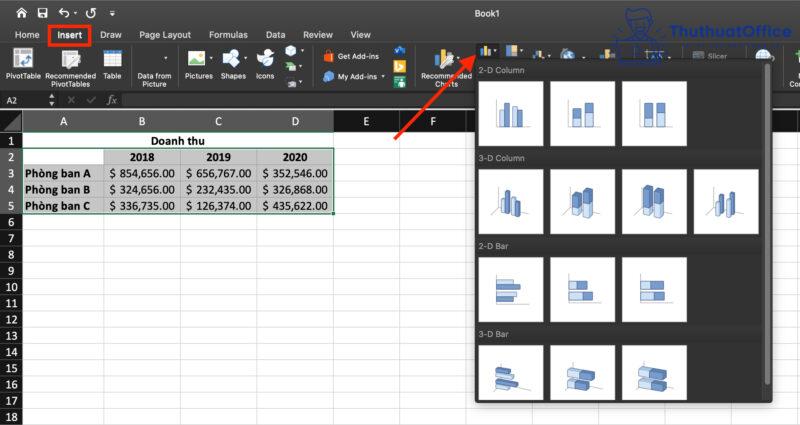The width and height of the screenshot is (800, 425).
Task: Click the Pictures icon
Action: [x=196, y=58]
